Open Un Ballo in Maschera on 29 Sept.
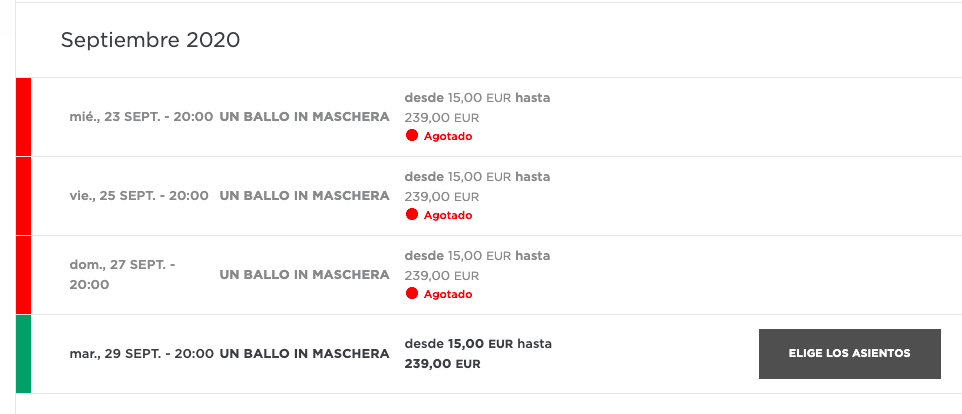 tap(304, 354)
